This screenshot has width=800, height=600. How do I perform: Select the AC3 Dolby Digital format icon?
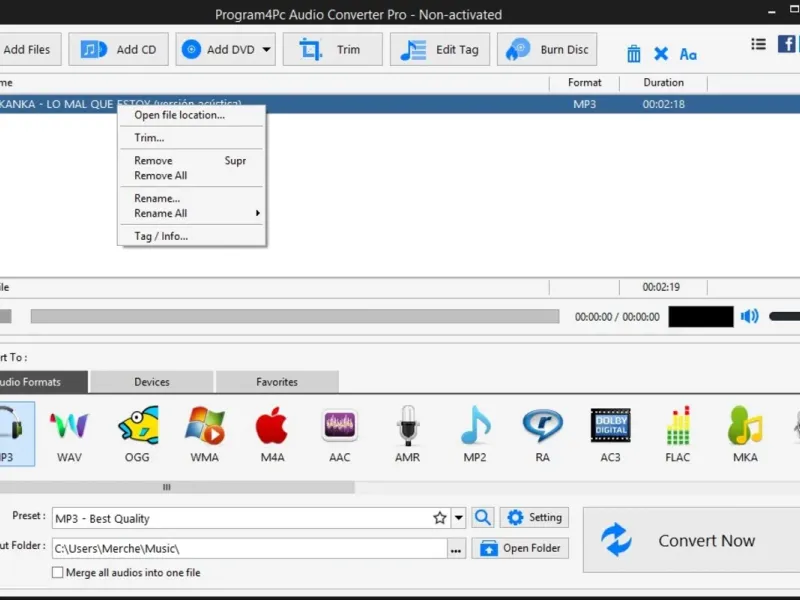(x=610, y=434)
